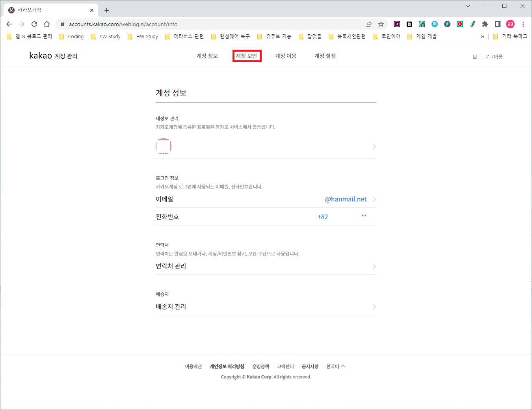Switch to the 계정 정보 tab
Viewport: 532px width, 410px height.
(207, 56)
